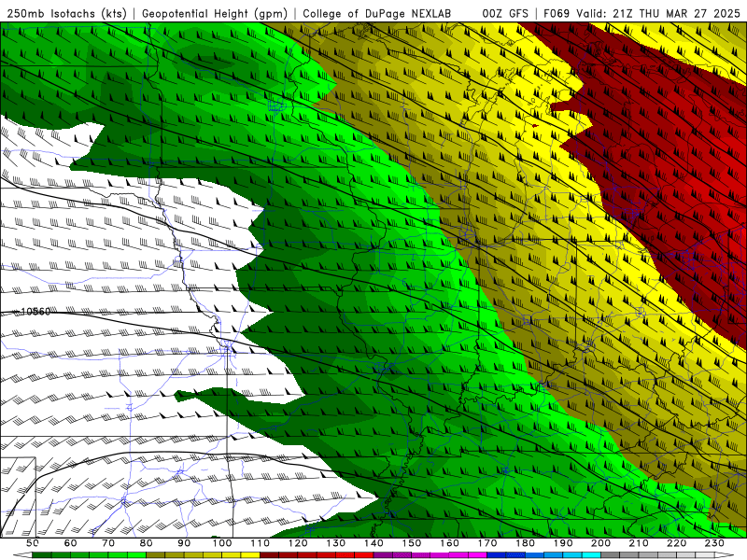Click the 230 value on the color scale

pos(715,543)
